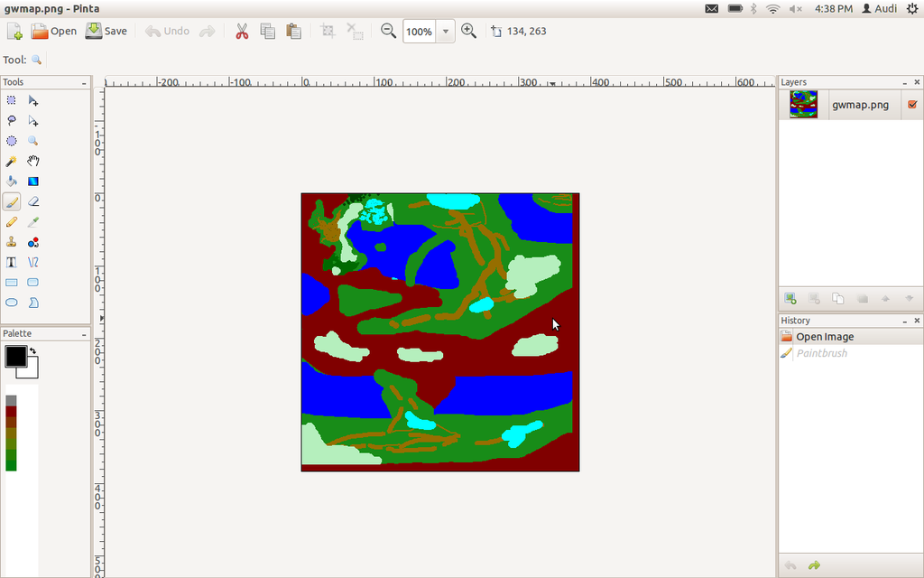Minimize the Palette panel

point(83,333)
